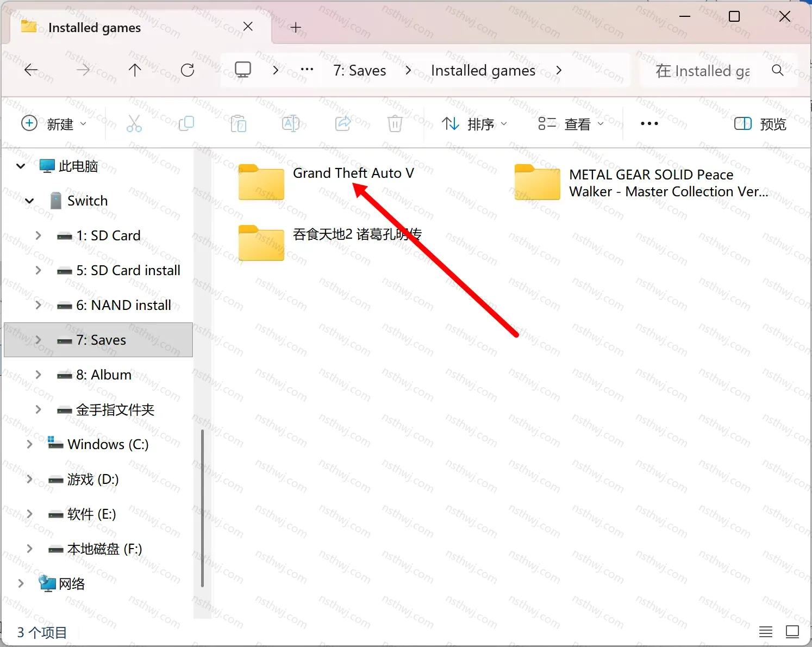The width and height of the screenshot is (812, 647).
Task: Expand the 网络 network node
Action: pos(21,583)
